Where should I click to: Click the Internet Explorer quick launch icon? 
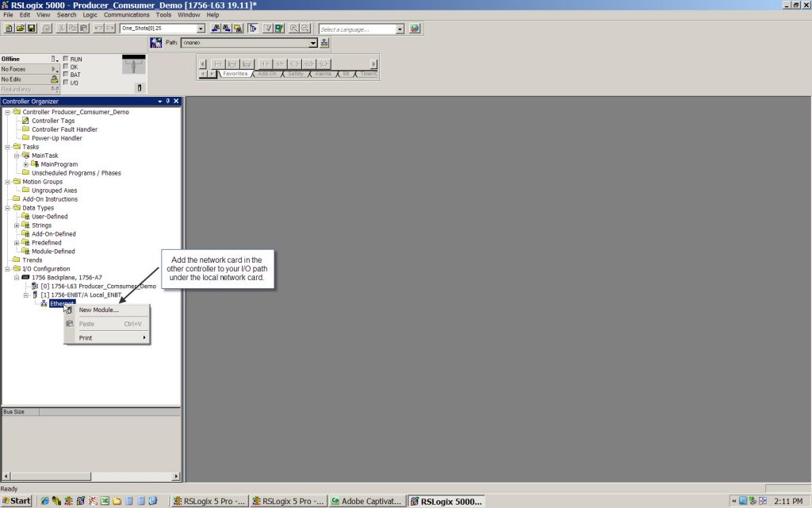click(45, 502)
